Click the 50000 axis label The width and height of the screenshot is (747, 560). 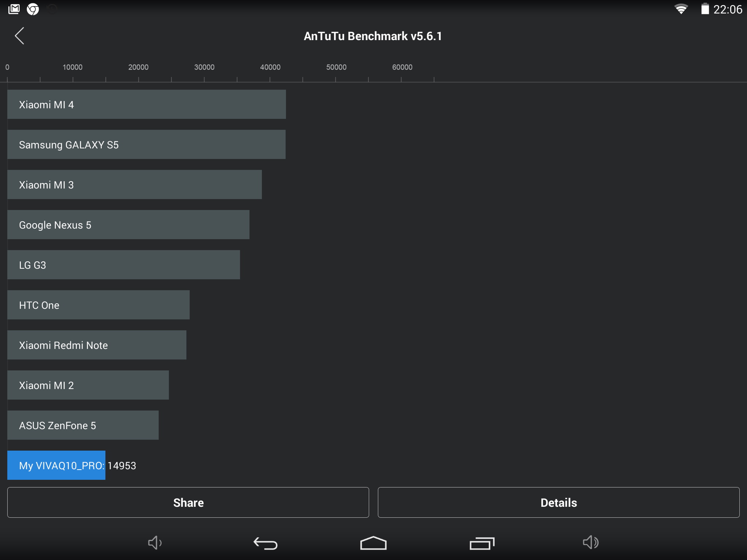[x=336, y=67]
